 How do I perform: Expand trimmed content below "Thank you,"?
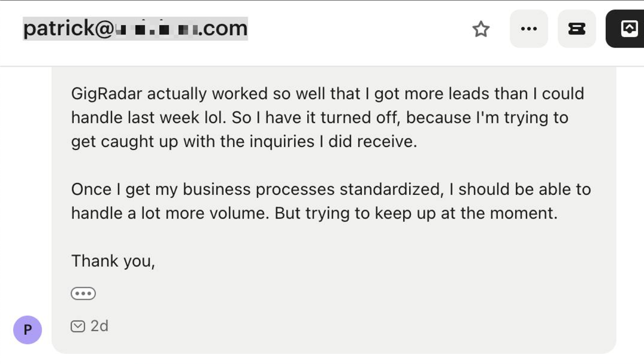(83, 294)
